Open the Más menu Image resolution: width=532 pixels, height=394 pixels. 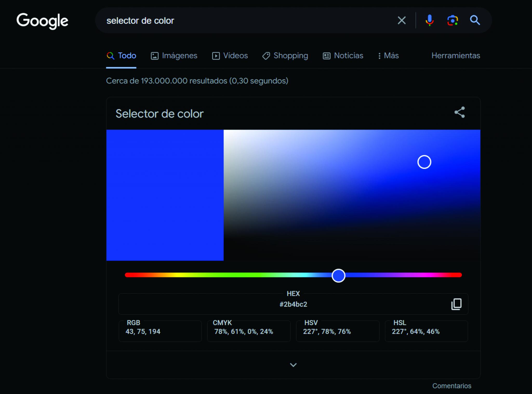click(388, 56)
